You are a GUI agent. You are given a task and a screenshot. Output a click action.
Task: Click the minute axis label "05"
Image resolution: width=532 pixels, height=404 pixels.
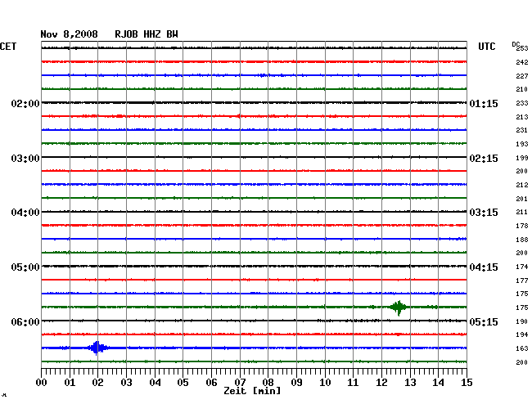183,383
